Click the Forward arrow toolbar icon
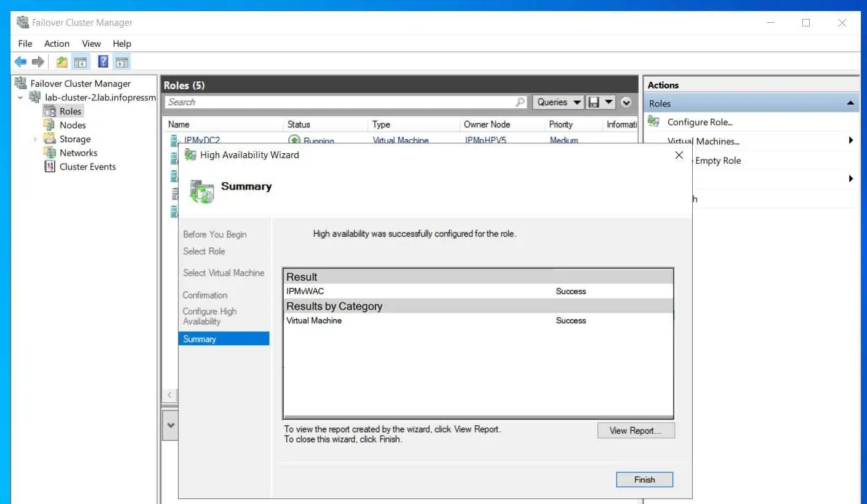The width and height of the screenshot is (867, 504). click(38, 62)
